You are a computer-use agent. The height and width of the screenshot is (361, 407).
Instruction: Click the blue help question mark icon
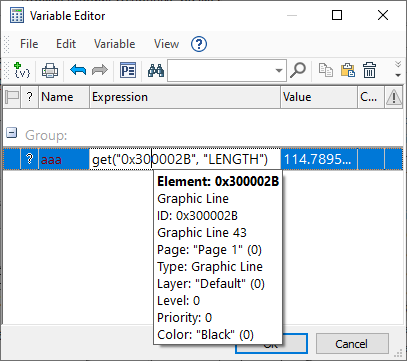(x=199, y=44)
